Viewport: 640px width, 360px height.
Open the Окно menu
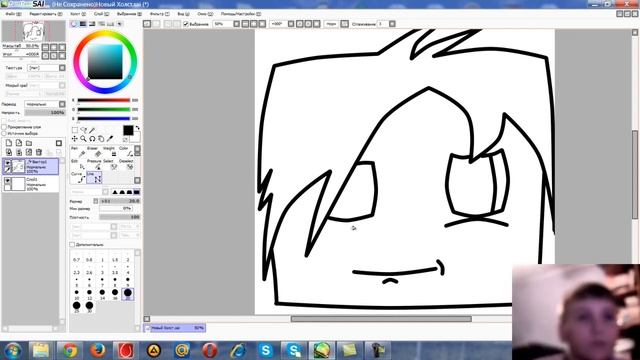[x=205, y=14]
